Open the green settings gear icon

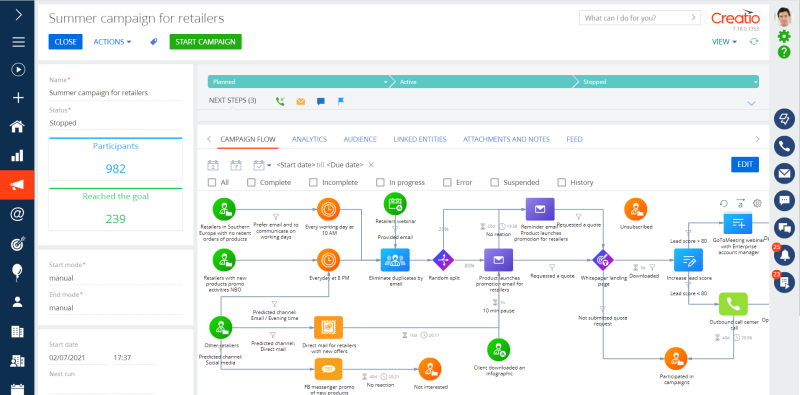pyautogui.click(x=784, y=36)
